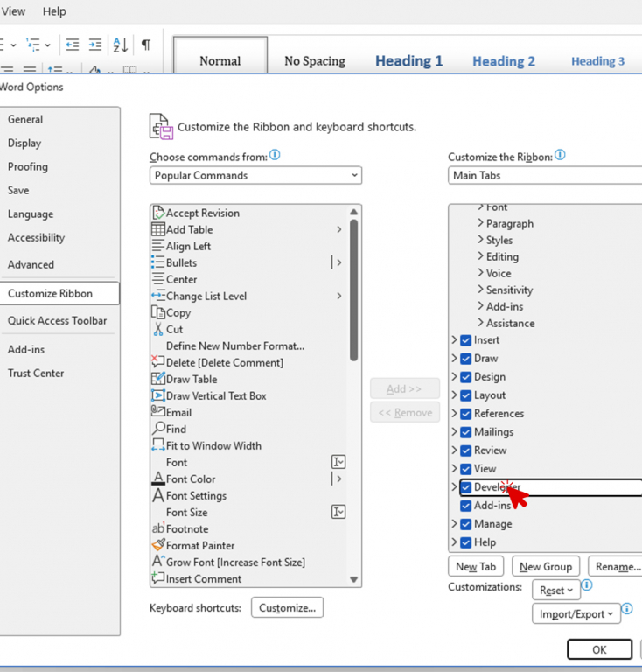Uncheck the Mailings tab checkbox
Viewport: 642px width, 672px height.
466,432
